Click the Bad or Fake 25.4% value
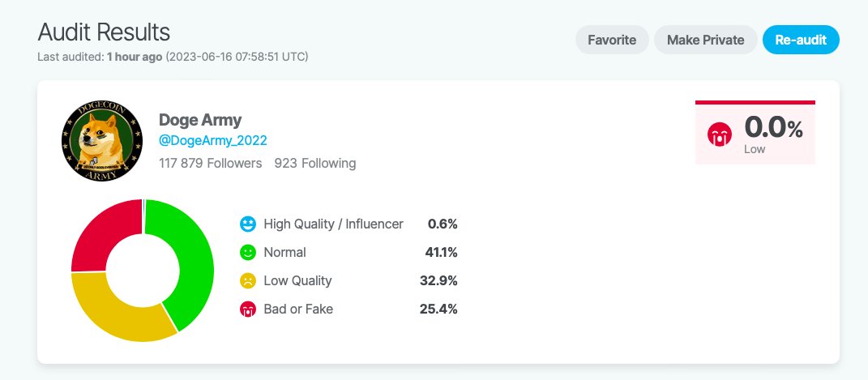868x380 pixels. pyautogui.click(x=438, y=309)
